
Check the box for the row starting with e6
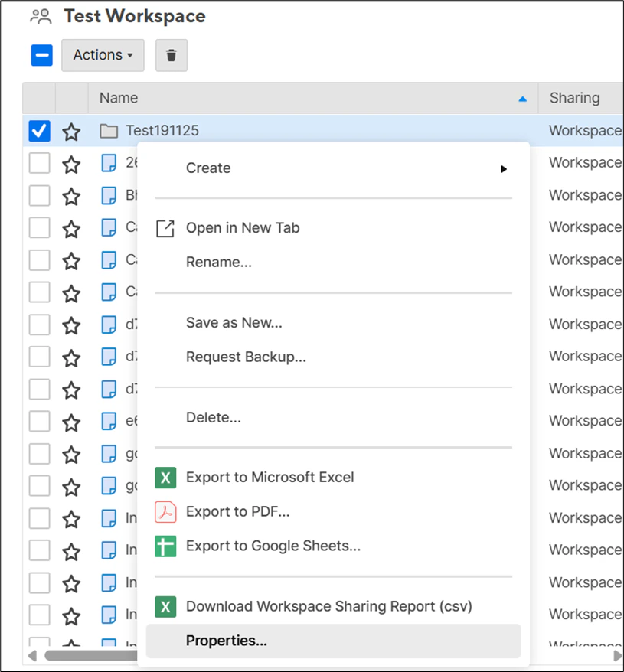pyautogui.click(x=39, y=421)
